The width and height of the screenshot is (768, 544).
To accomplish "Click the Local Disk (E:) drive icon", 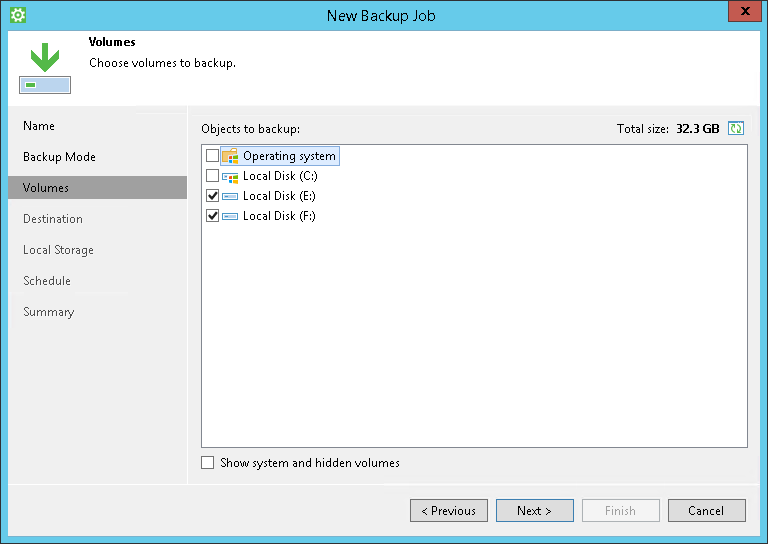I will click(230, 196).
